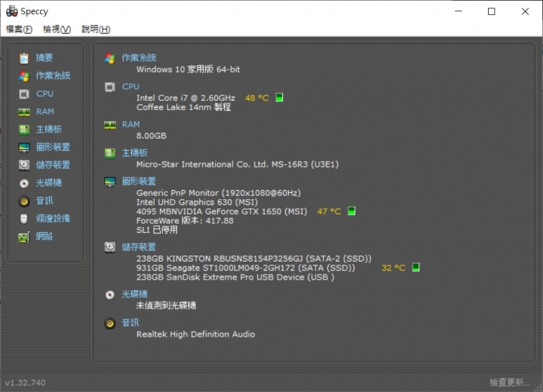Open the 光碟機 heading link in summary
Screen dimensions: 543x392
135,294
